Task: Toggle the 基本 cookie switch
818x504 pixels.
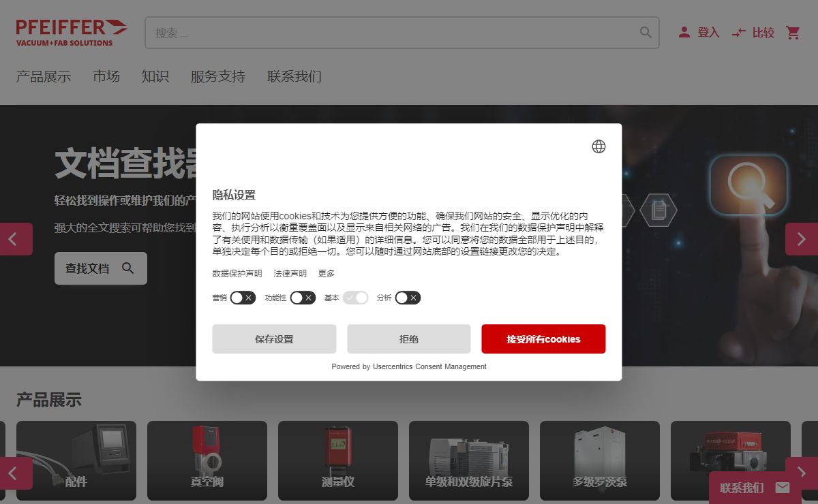Action: pyautogui.click(x=355, y=298)
